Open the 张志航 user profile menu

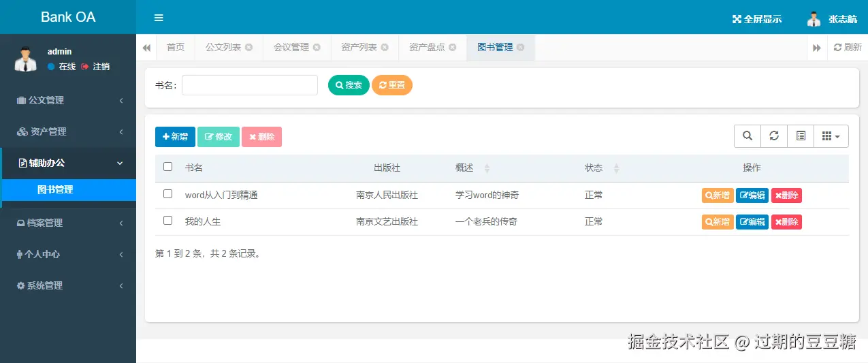click(832, 19)
